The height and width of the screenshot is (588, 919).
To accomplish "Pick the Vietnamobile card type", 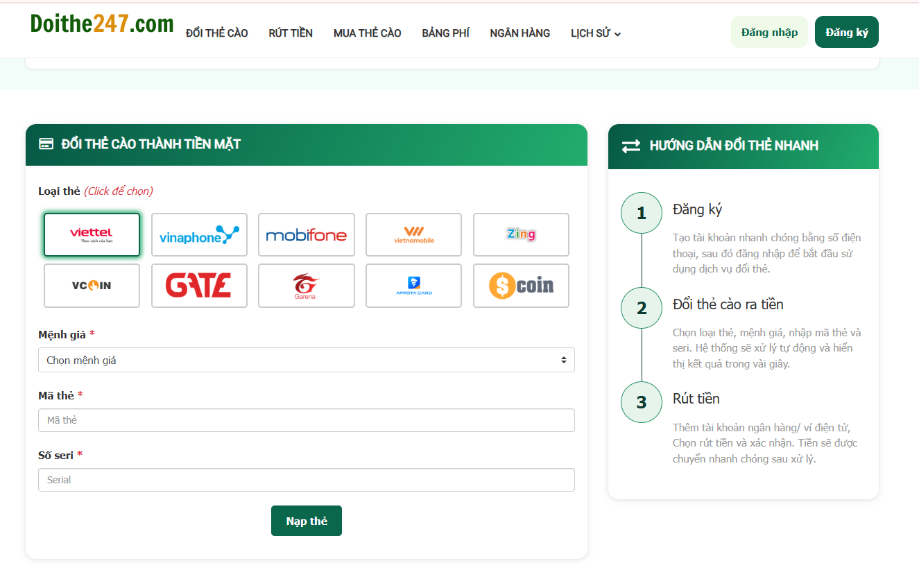I will (413, 235).
